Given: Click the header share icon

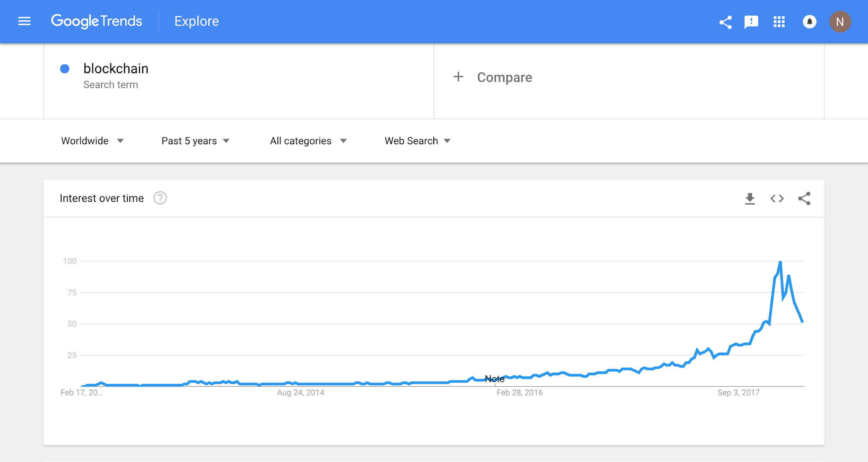Looking at the screenshot, I should click(725, 22).
